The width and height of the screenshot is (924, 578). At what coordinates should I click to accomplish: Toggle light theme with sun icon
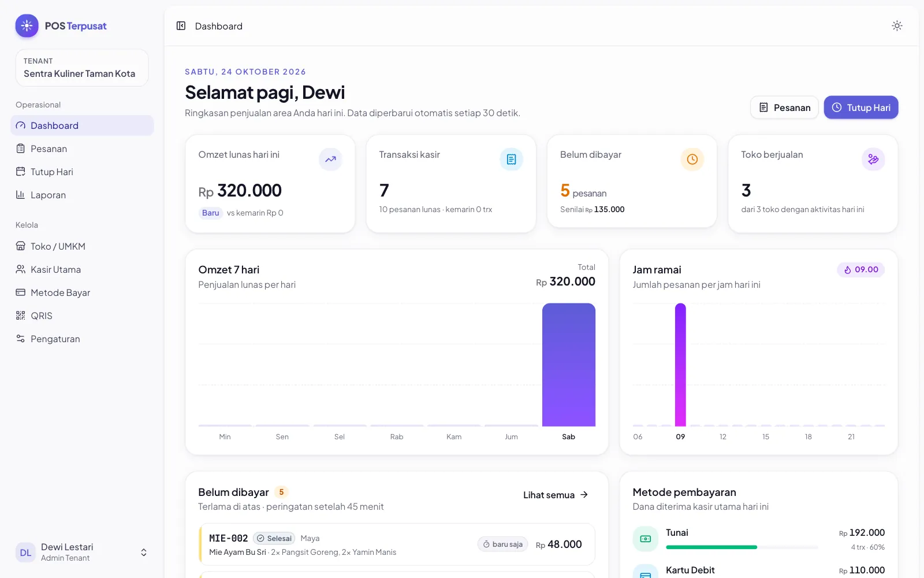point(897,25)
